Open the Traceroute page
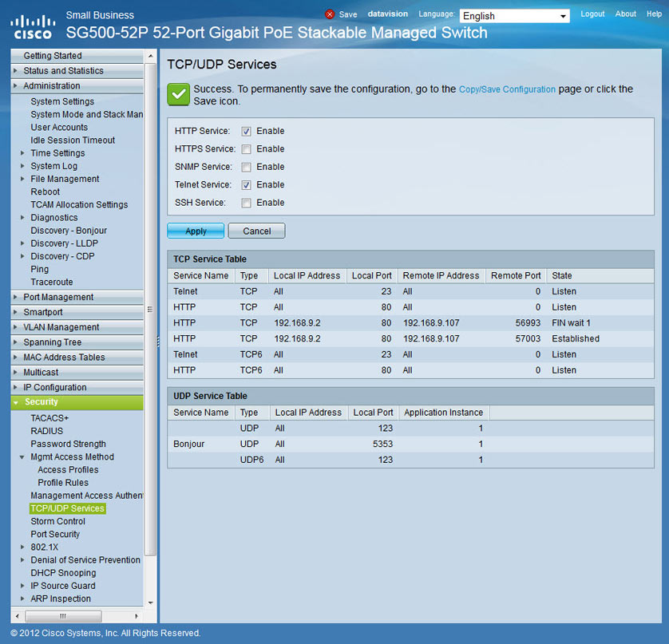The image size is (669, 644). pyautogui.click(x=52, y=282)
